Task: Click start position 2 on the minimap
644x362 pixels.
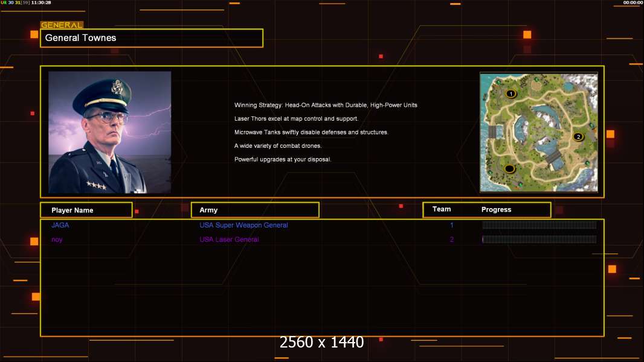Action: tap(578, 137)
